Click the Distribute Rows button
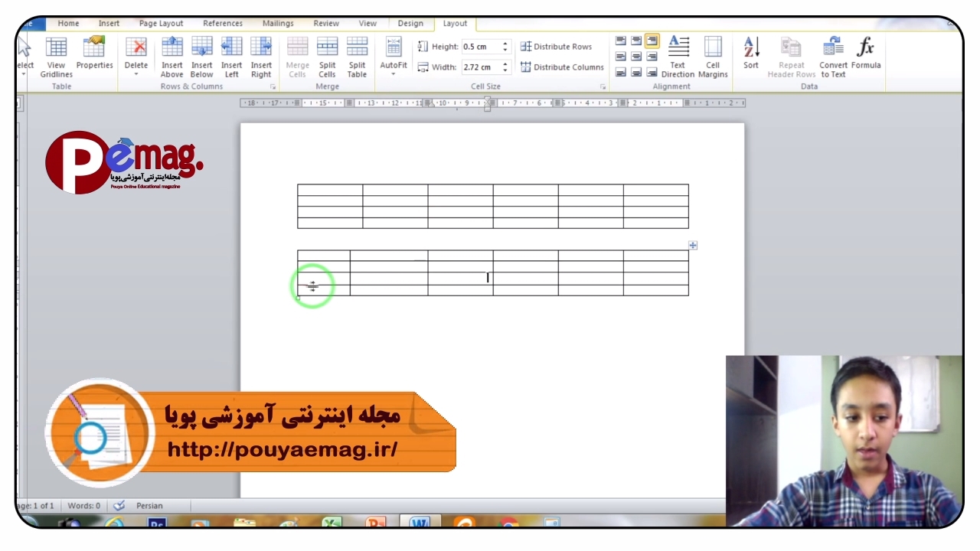The width and height of the screenshot is (980, 551). (556, 47)
